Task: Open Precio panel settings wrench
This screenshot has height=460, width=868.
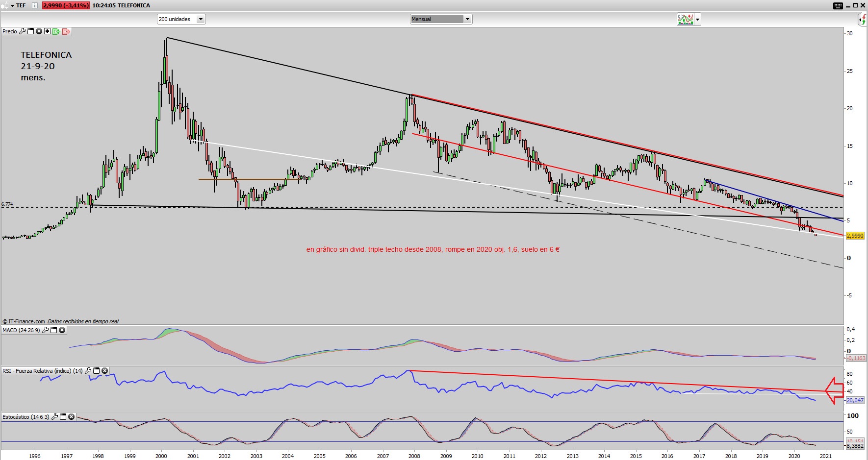Action: click(23, 31)
